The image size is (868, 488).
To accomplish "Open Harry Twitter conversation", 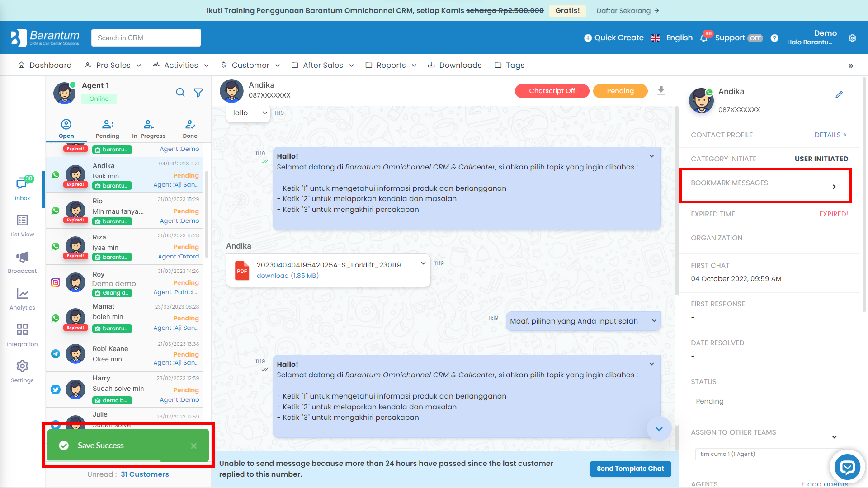I will (124, 389).
